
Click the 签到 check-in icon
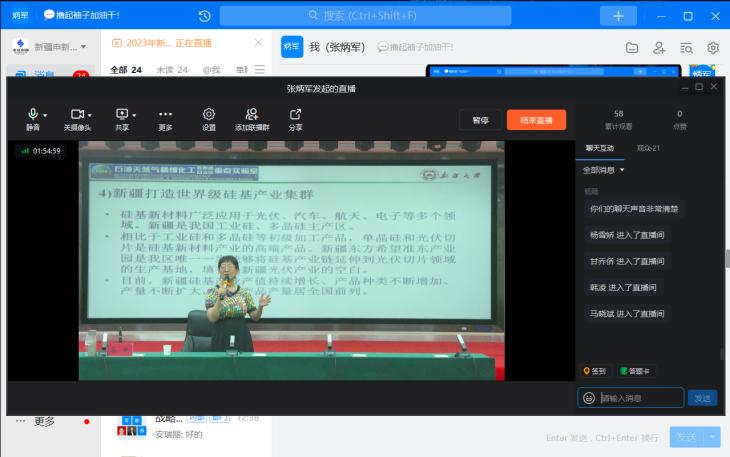(595, 371)
